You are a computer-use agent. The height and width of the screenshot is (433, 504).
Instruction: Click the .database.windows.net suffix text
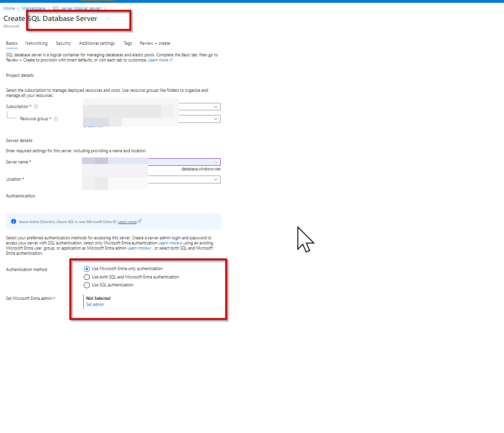pyautogui.click(x=201, y=169)
